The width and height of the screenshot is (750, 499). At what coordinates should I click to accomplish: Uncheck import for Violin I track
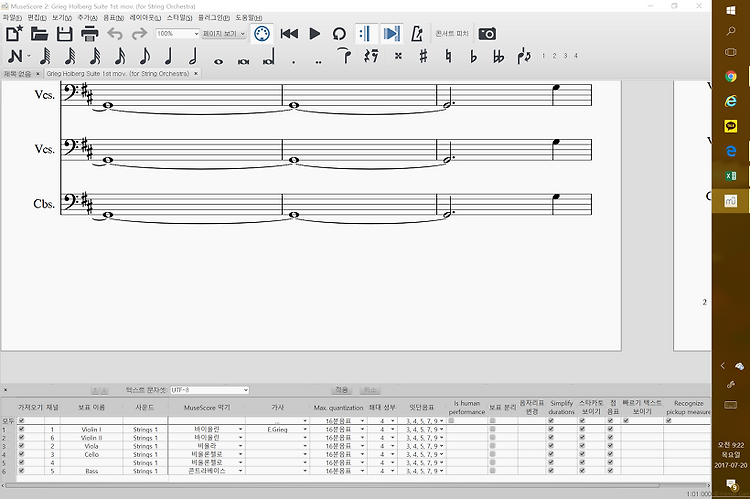[21, 429]
